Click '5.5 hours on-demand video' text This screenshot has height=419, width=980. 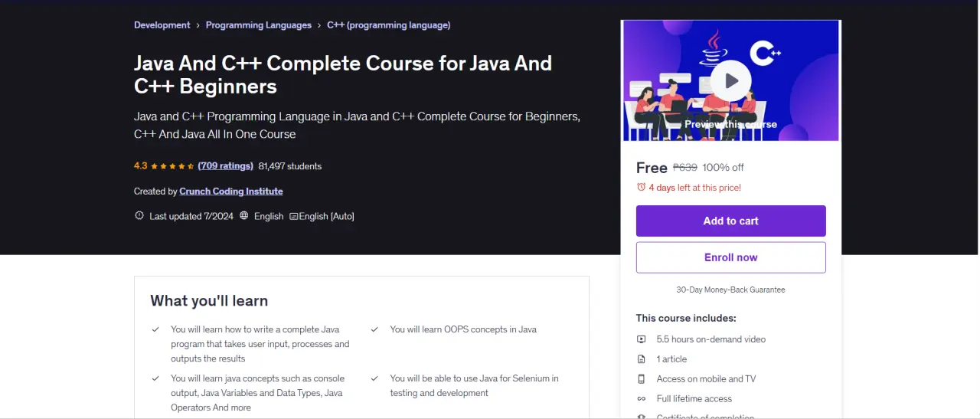[x=711, y=339]
